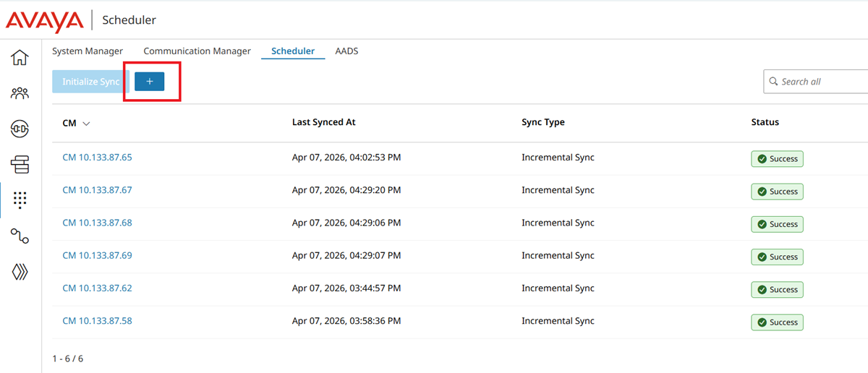Click Success badge for CM 10.133.87.65

[777, 159]
